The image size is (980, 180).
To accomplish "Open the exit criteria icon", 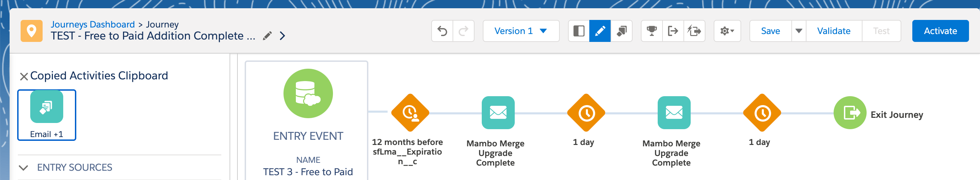I will tap(673, 31).
